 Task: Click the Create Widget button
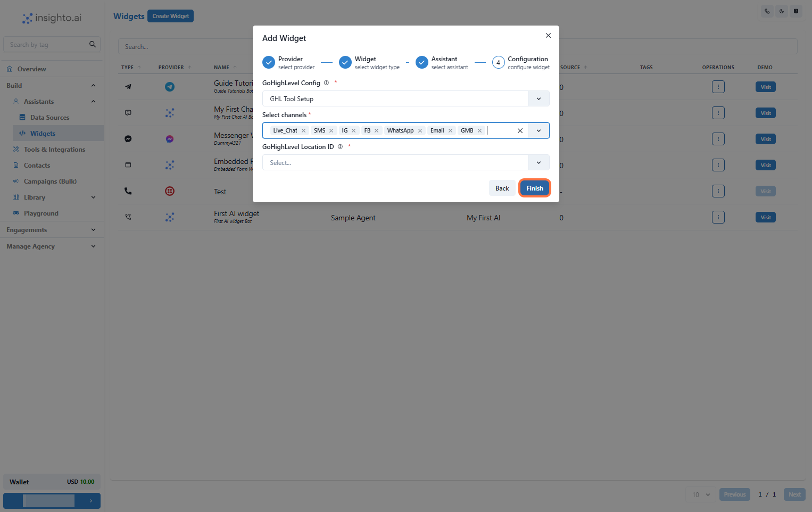pos(170,16)
